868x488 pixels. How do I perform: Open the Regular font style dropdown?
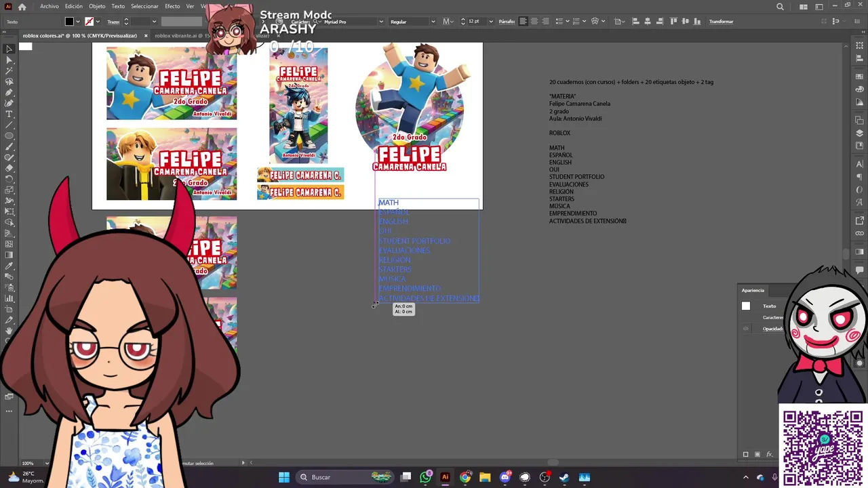pyautogui.click(x=433, y=22)
